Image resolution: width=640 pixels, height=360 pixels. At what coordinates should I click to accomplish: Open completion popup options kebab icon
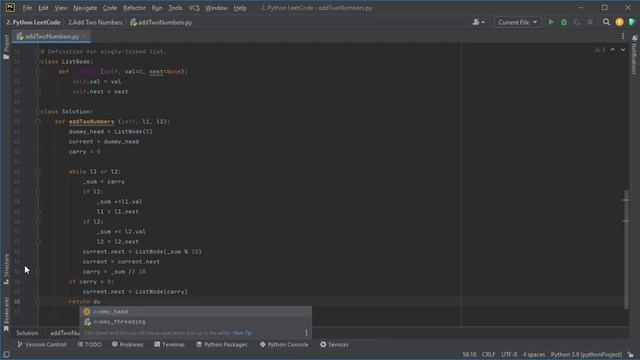coord(306,333)
